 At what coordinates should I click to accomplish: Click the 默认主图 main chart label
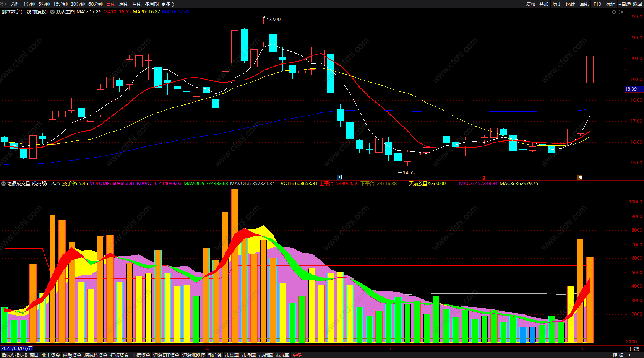pos(65,12)
